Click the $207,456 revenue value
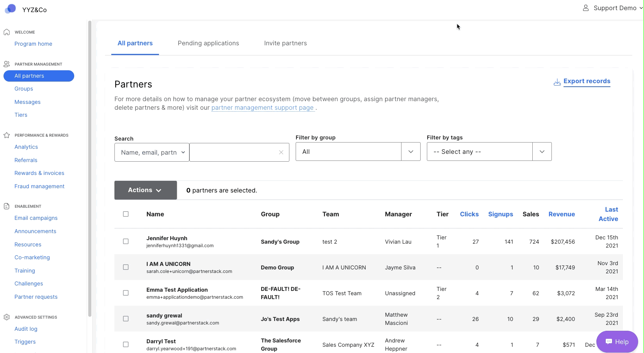 tap(563, 242)
